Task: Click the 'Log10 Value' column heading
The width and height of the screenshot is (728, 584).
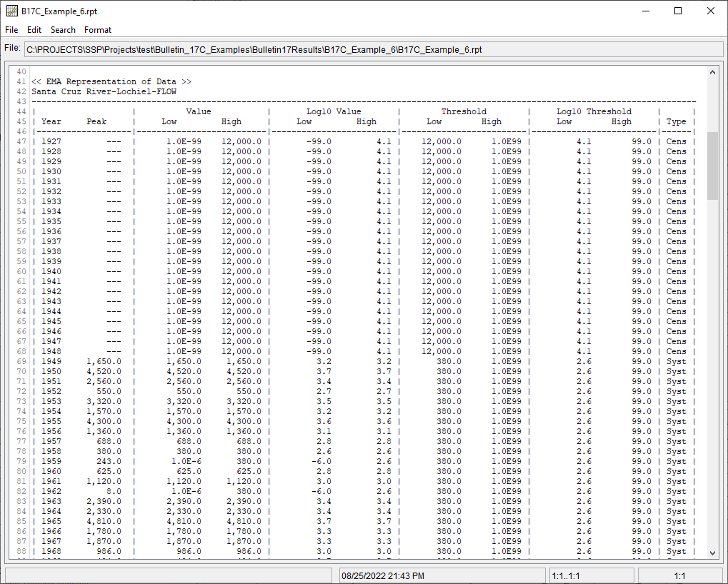Action: click(334, 111)
